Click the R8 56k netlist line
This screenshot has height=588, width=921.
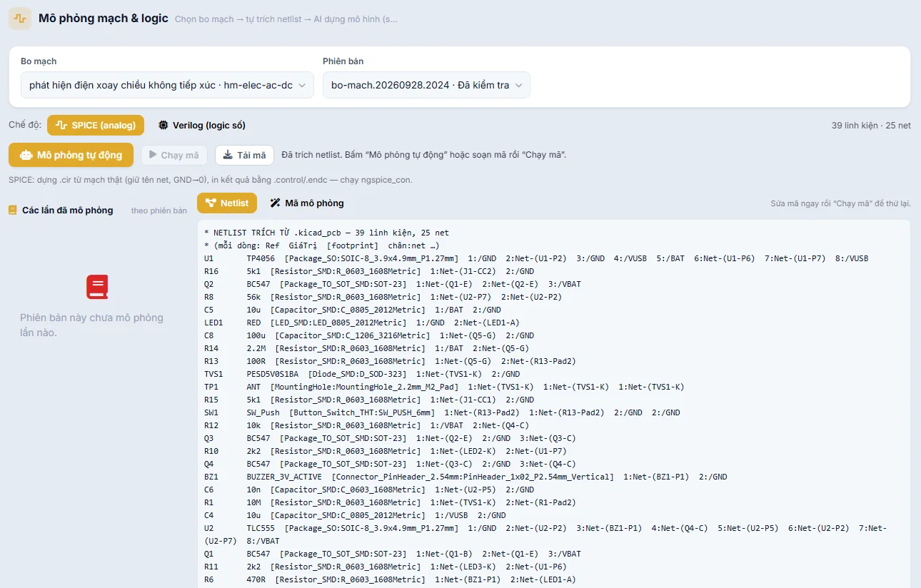[383, 297]
